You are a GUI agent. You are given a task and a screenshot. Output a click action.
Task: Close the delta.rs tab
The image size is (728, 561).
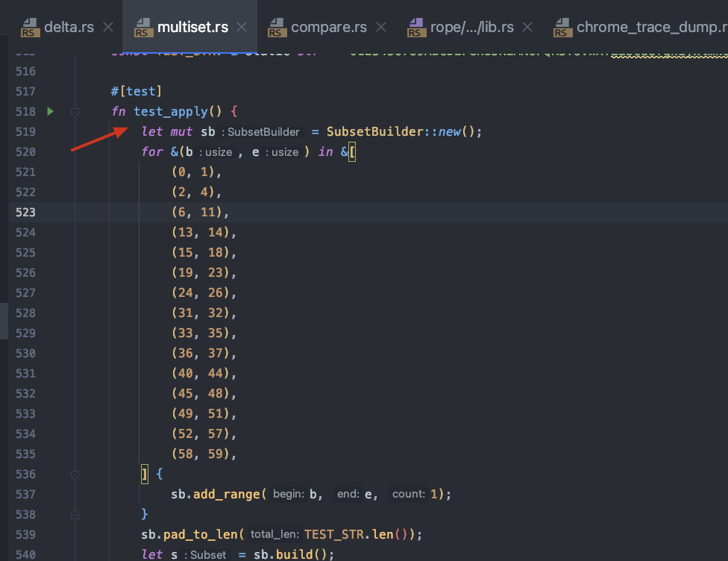[108, 27]
